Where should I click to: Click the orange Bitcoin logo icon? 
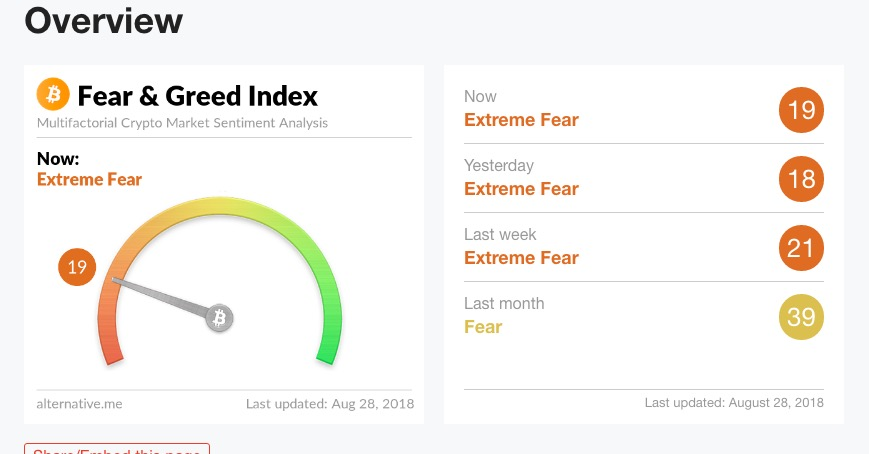click(53, 94)
